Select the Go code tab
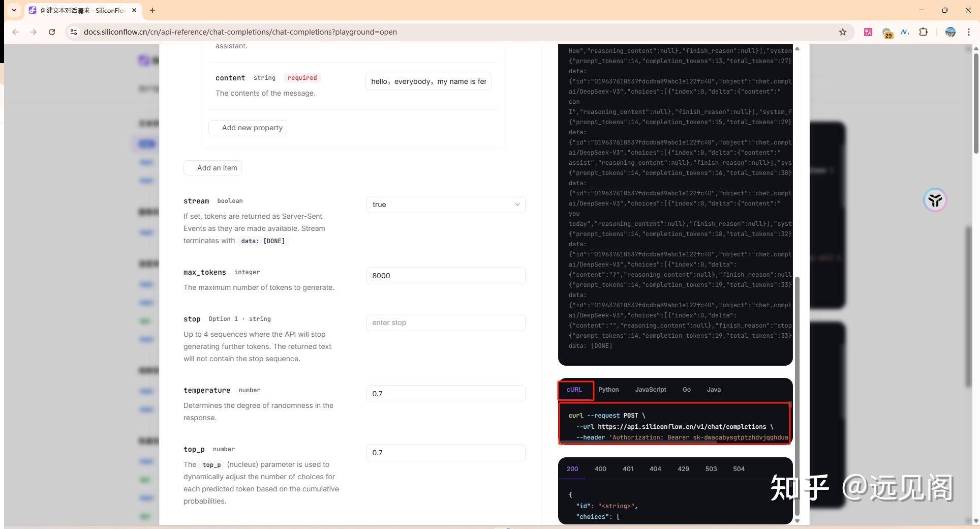The image size is (980, 529). 687,390
